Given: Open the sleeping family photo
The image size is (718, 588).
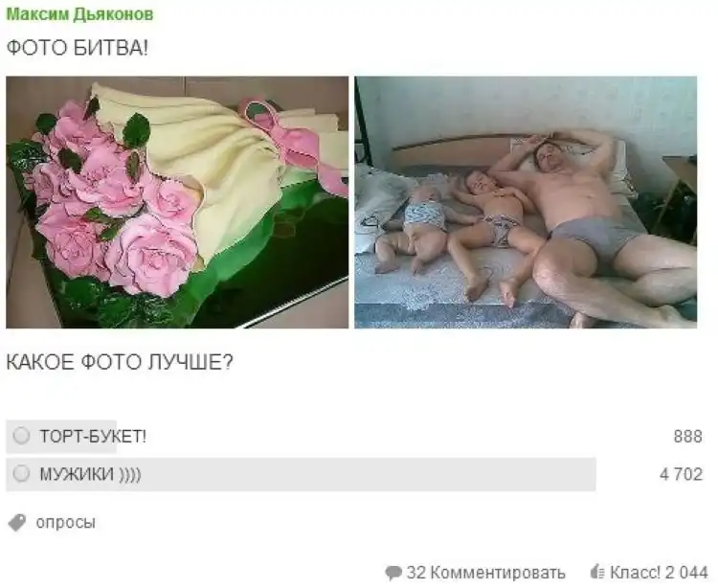Looking at the screenshot, I should click(526, 202).
